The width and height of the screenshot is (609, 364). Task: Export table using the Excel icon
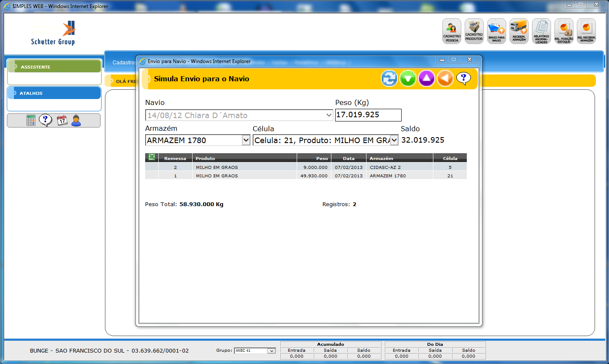tap(152, 157)
